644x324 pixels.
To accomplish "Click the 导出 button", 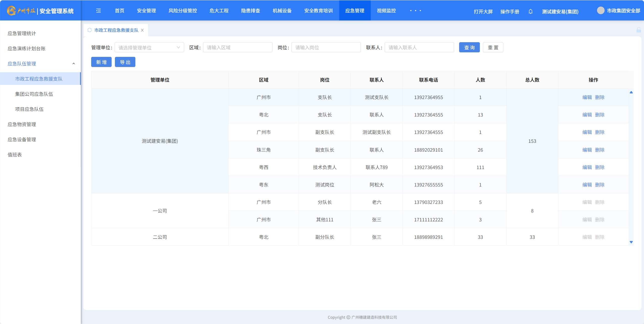I will [x=125, y=62].
